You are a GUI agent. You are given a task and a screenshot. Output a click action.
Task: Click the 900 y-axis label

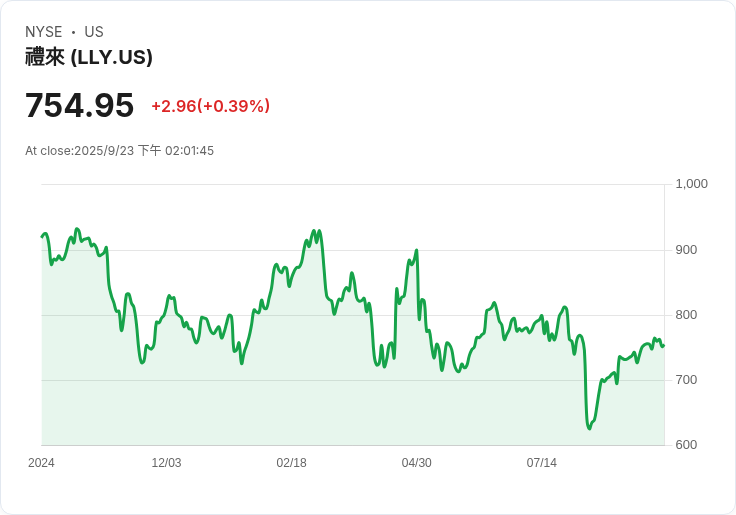(x=686, y=250)
